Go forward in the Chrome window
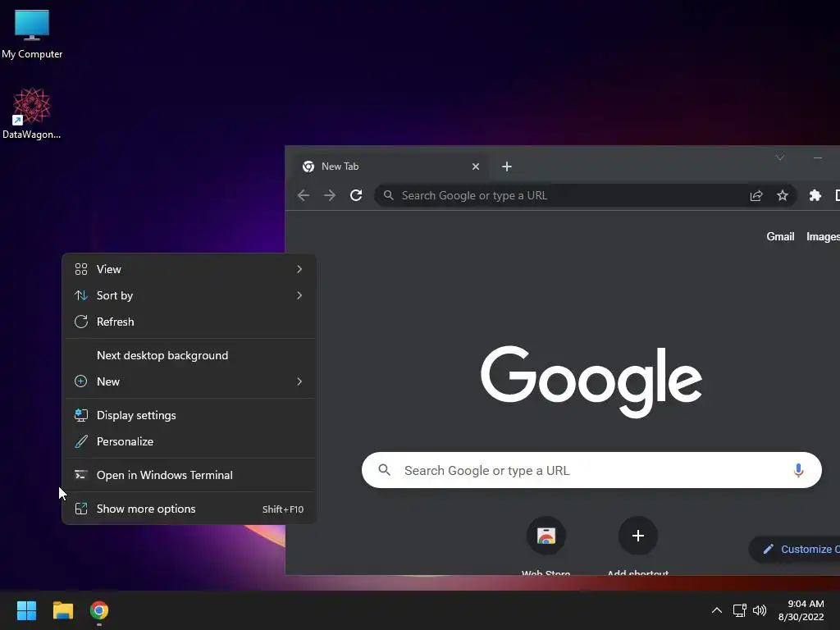This screenshot has height=630, width=840. pos(330,195)
